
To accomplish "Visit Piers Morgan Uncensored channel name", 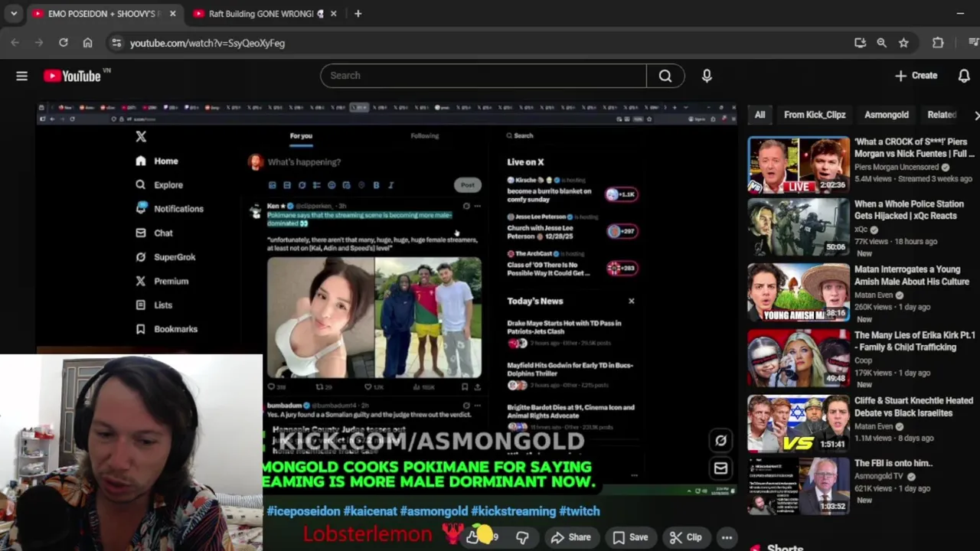I will tap(897, 167).
